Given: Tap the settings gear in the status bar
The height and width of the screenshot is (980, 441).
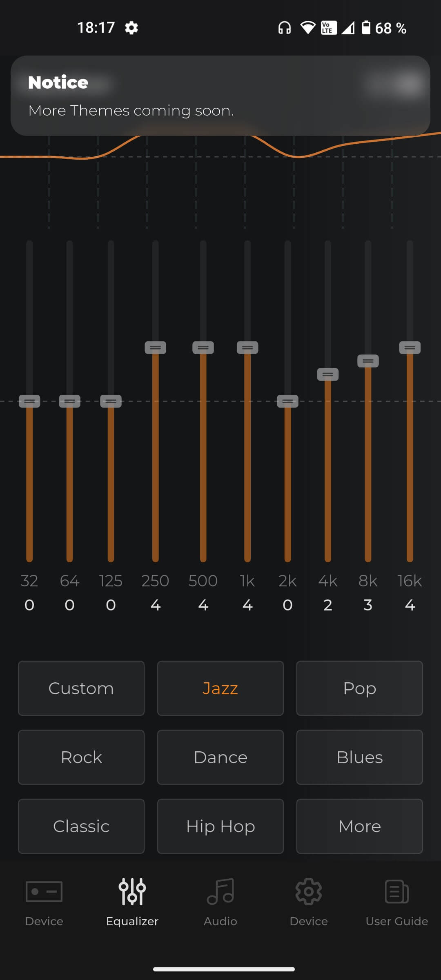Looking at the screenshot, I should [x=131, y=28].
